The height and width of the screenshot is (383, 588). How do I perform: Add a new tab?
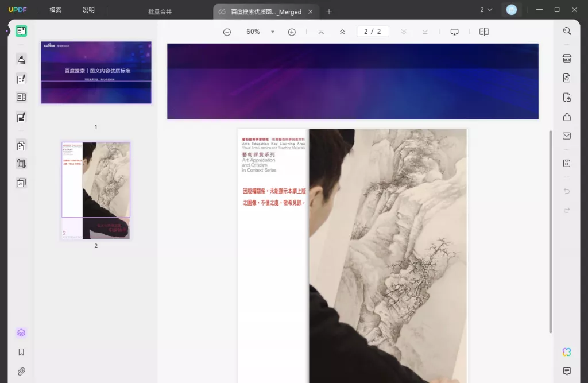tap(329, 11)
